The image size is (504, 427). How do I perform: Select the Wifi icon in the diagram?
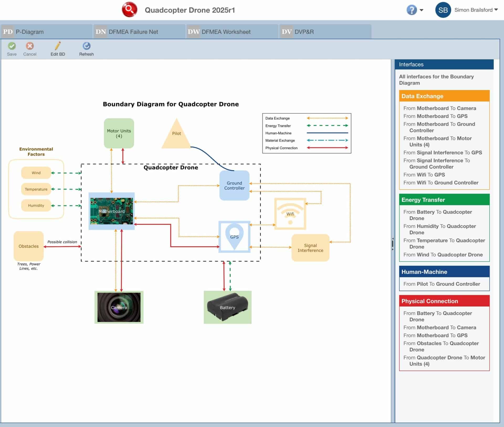(x=290, y=213)
